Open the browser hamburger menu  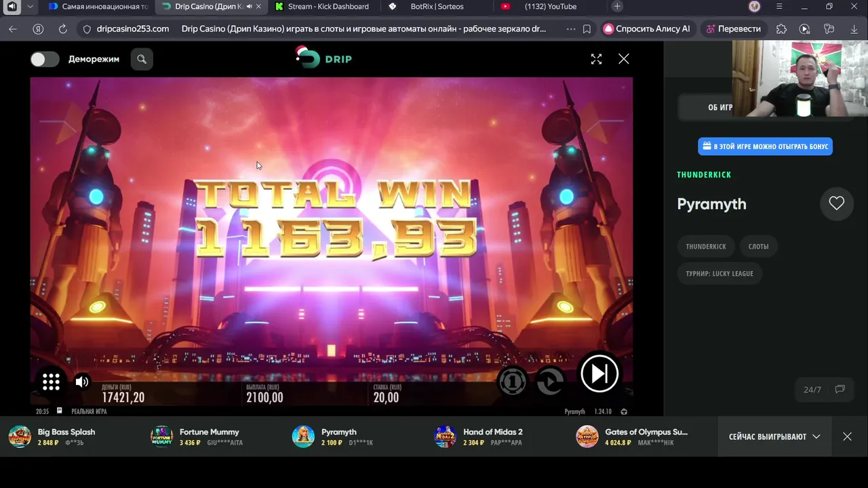[x=780, y=7]
